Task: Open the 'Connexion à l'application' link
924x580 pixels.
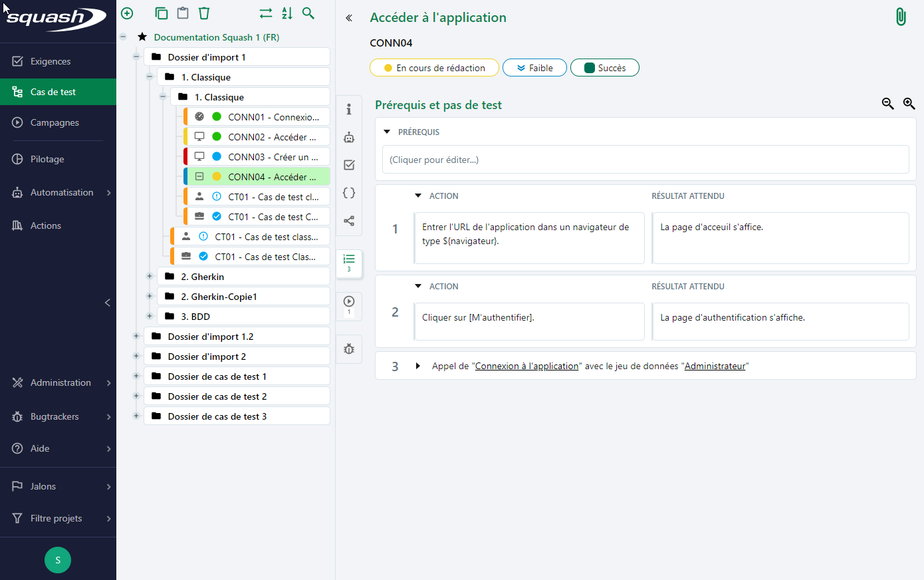Action: click(526, 365)
